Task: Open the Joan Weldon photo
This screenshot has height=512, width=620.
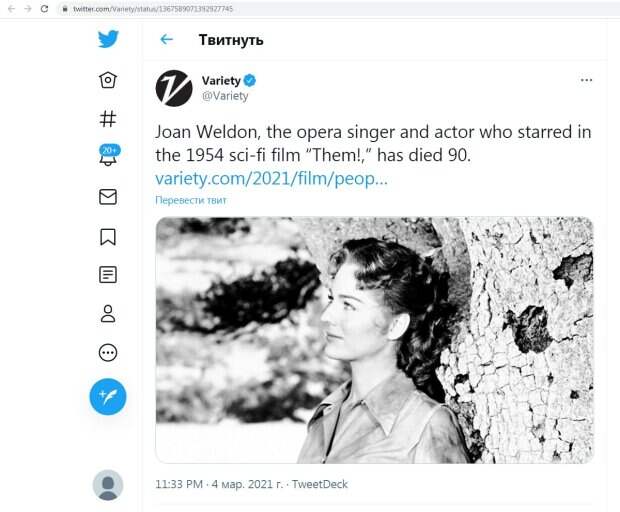Action: pyautogui.click(x=374, y=340)
